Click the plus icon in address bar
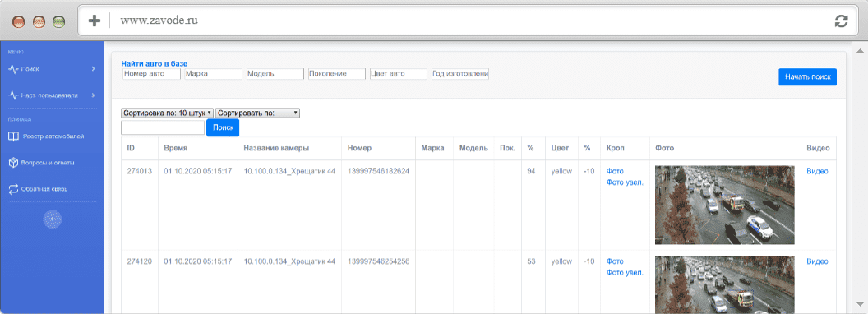The height and width of the screenshot is (314, 868). (95, 21)
